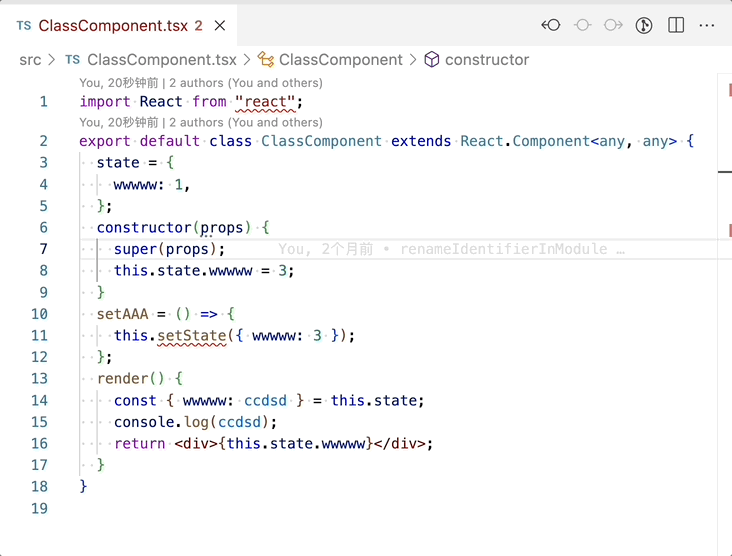Viewport: 732px width, 556px height.
Task: Click the ClassComponent class name on line 2
Action: (x=321, y=141)
